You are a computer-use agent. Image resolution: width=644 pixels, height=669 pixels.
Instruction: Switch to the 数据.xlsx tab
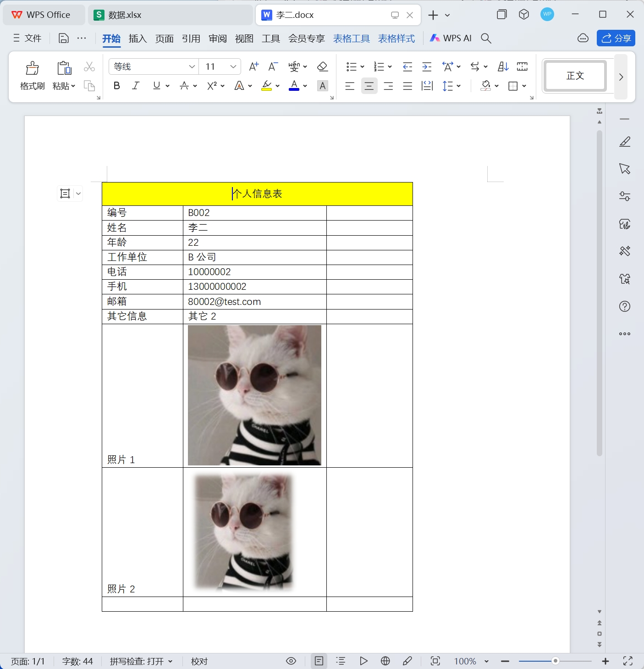[x=124, y=14]
